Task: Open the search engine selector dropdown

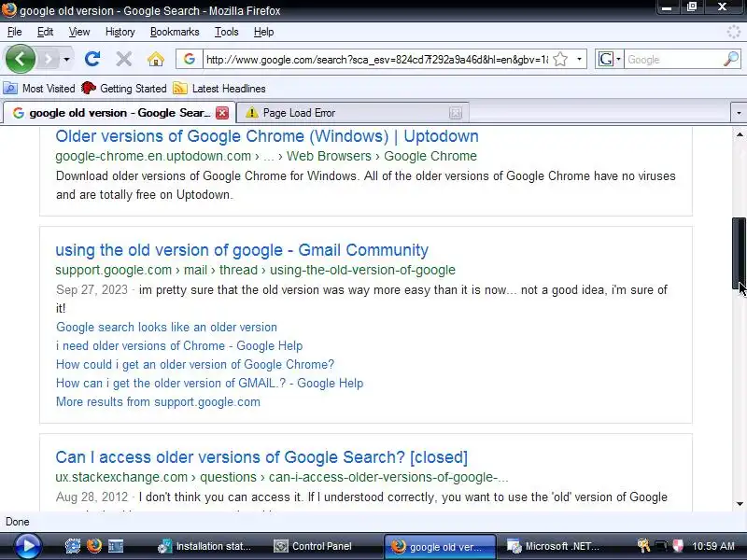Action: 610,60
